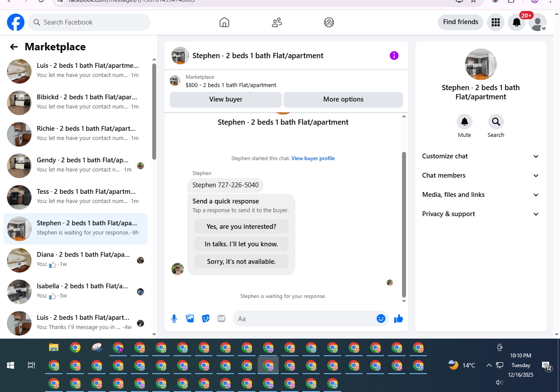Mute this conversation with the bell
560x392 pixels.
click(465, 122)
